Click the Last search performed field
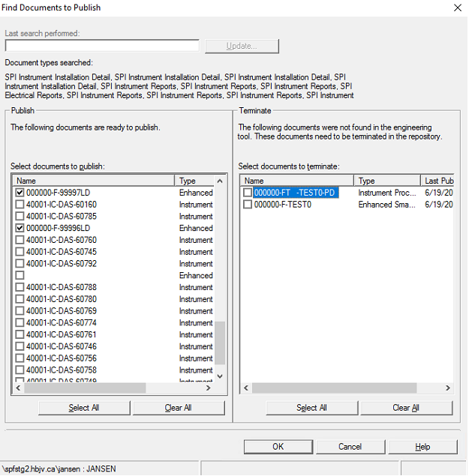Image resolution: width=469 pixels, height=476 pixels. point(102,46)
